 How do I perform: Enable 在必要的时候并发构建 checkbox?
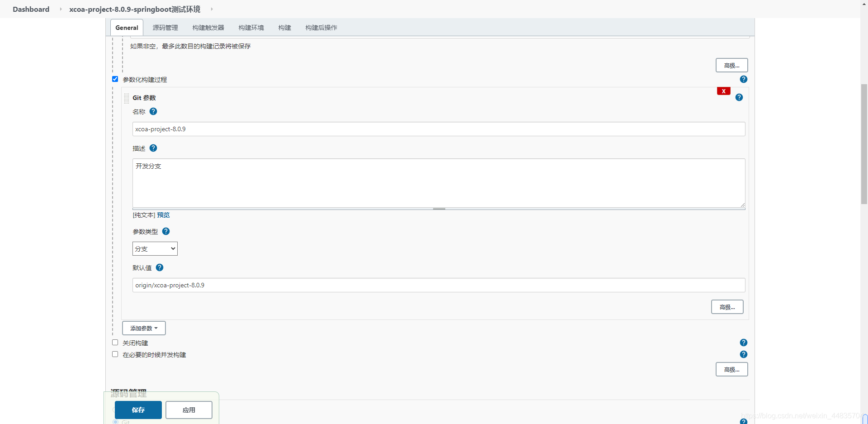click(115, 354)
